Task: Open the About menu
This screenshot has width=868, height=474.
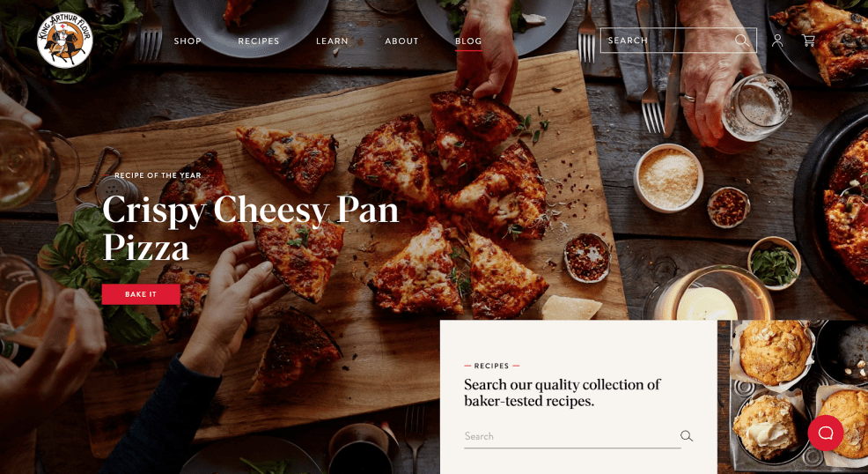Action: pyautogui.click(x=402, y=41)
